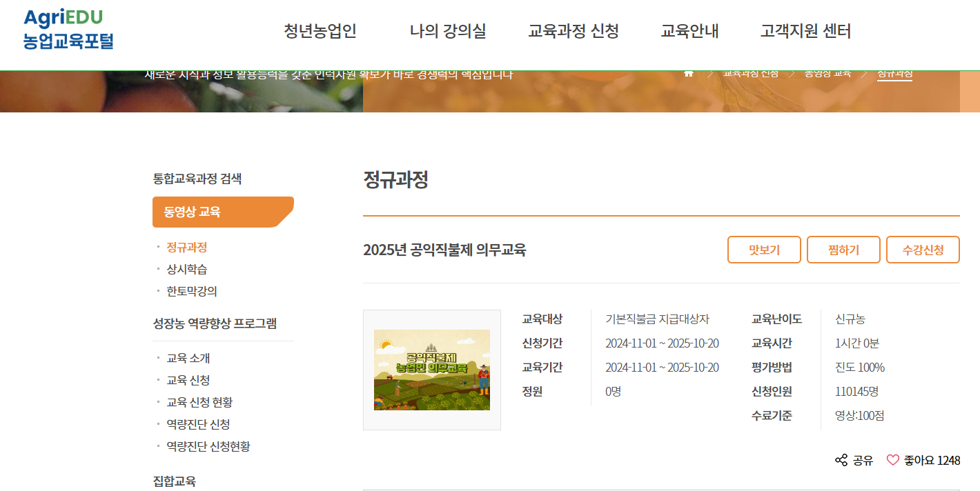Open 교육 신청 현황 page
The width and height of the screenshot is (980, 491).
[x=199, y=401]
